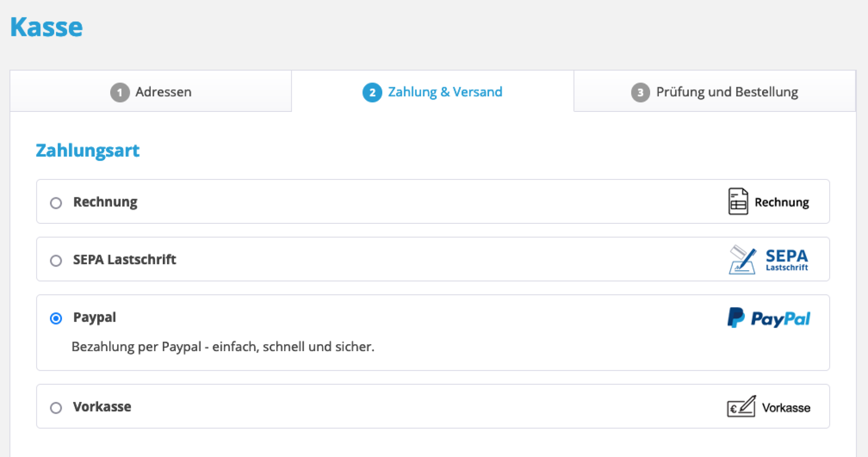
Task: Pick the Vorkasse radio button
Action: pyautogui.click(x=56, y=408)
